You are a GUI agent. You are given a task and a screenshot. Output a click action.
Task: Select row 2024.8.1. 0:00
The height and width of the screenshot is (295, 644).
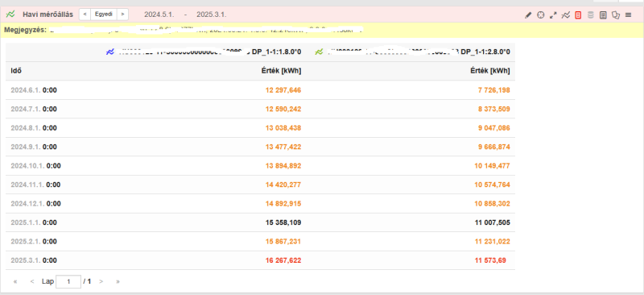260,128
